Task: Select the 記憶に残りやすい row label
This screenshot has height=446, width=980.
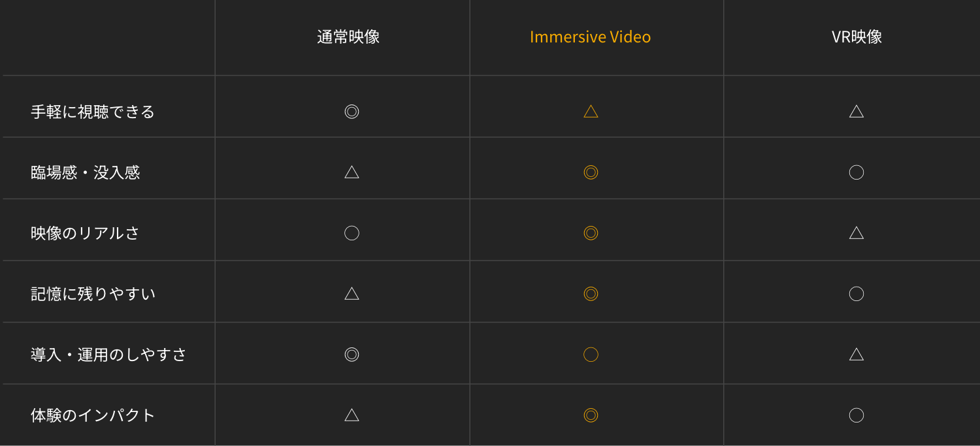Action: (93, 294)
